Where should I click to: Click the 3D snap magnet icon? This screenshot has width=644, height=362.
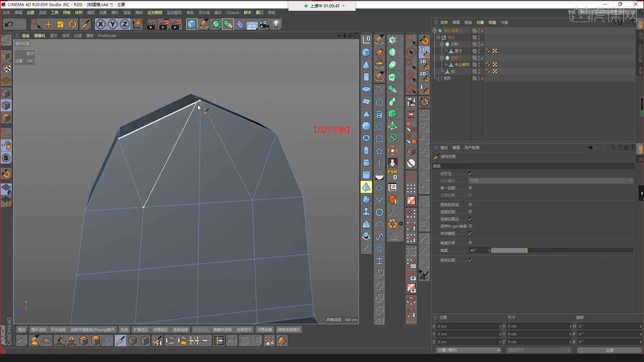point(424,64)
